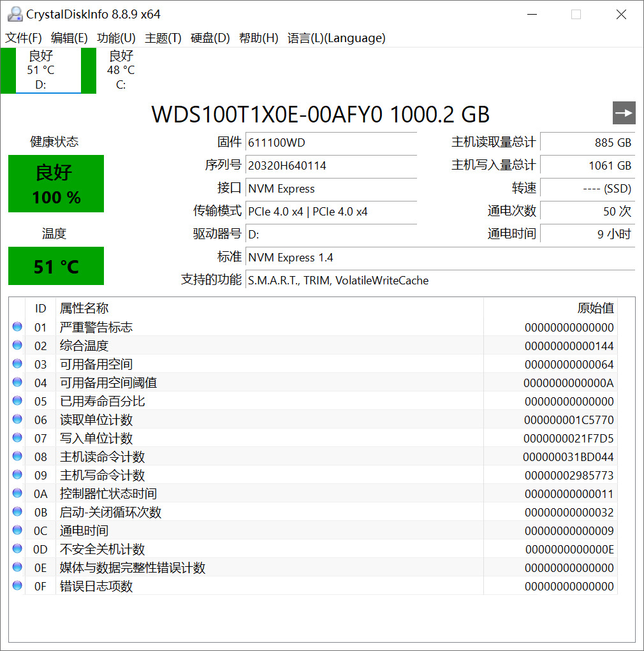Click raw value 0000000021F7D5
The width and height of the screenshot is (644, 651).
click(x=569, y=439)
